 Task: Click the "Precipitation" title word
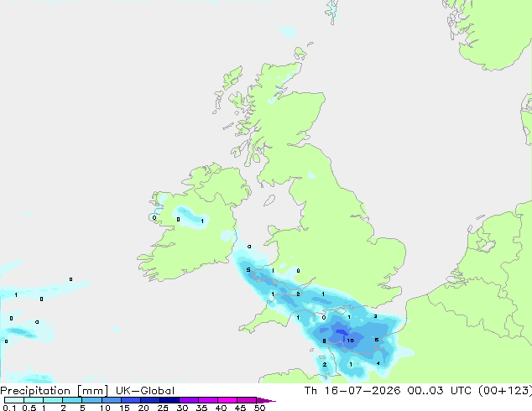click(x=34, y=391)
